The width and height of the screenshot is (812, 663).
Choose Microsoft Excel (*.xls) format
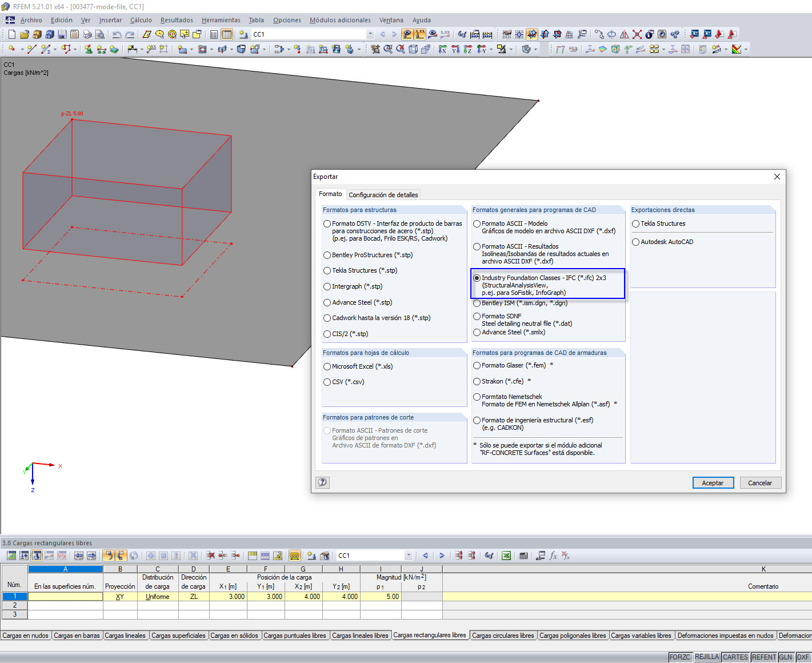[327, 367]
